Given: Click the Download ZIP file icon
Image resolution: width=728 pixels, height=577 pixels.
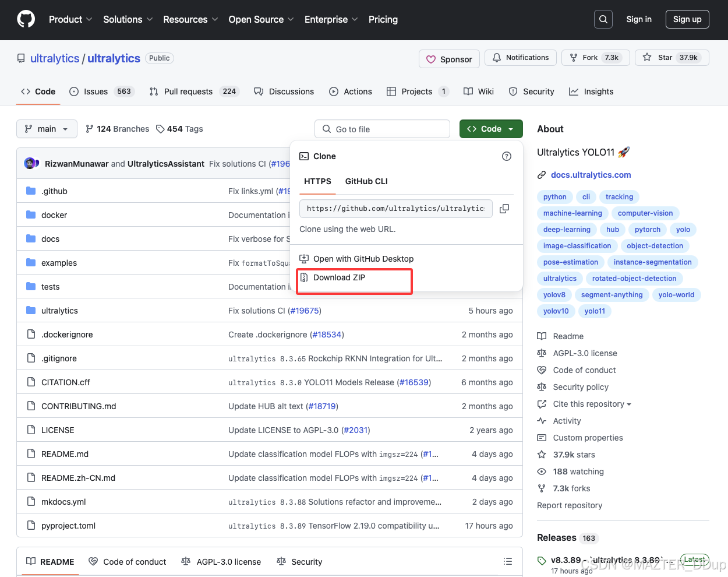Looking at the screenshot, I should pyautogui.click(x=304, y=278).
